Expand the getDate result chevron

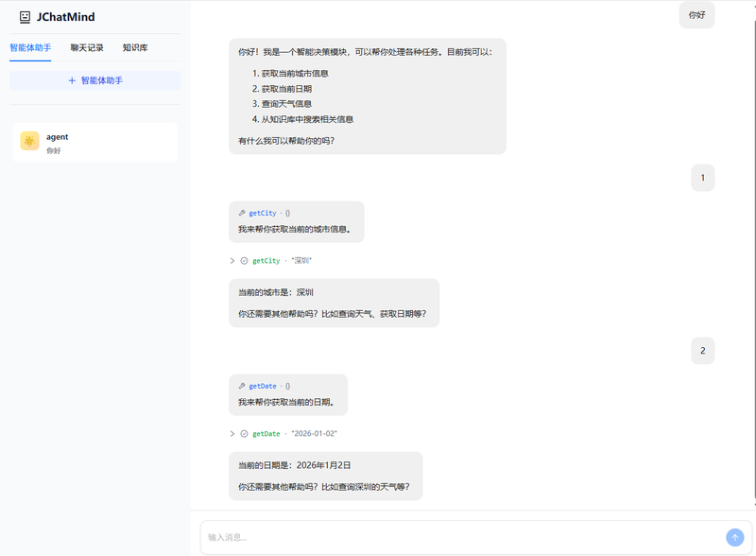coord(232,434)
